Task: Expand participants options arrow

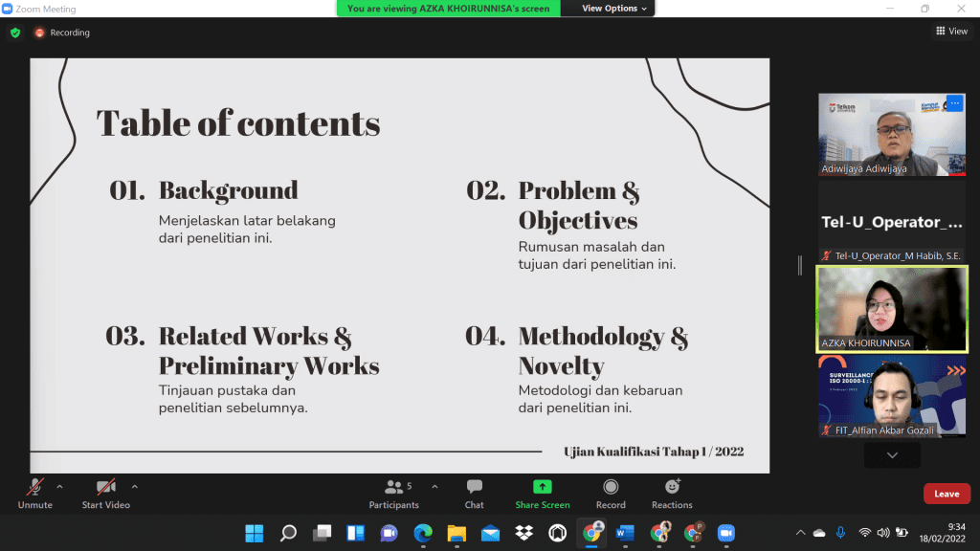Action: coord(434,486)
